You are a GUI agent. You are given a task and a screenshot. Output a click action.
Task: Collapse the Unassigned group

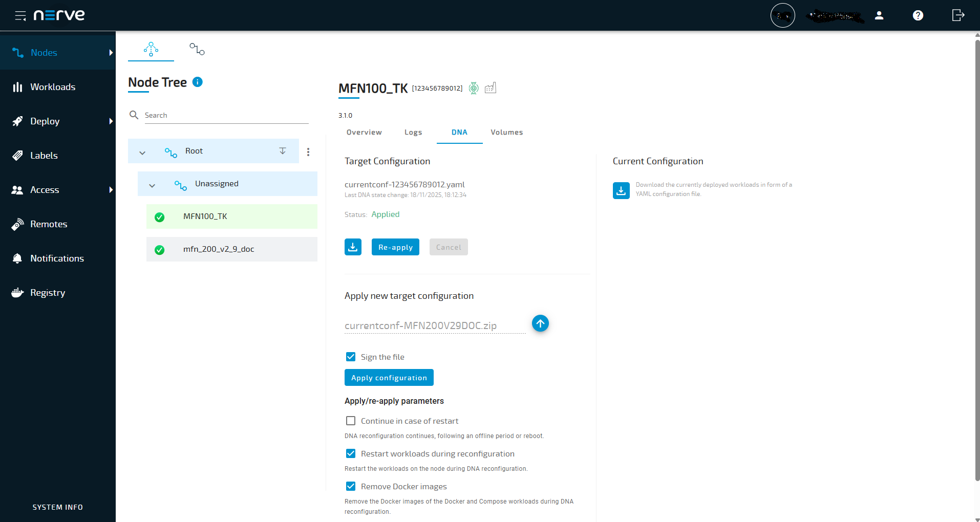(x=152, y=185)
